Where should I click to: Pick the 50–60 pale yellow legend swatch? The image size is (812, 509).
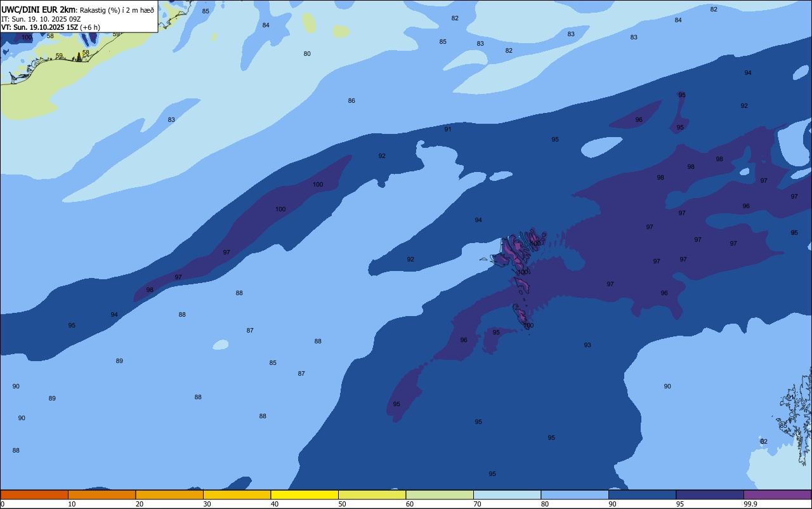coord(372,494)
